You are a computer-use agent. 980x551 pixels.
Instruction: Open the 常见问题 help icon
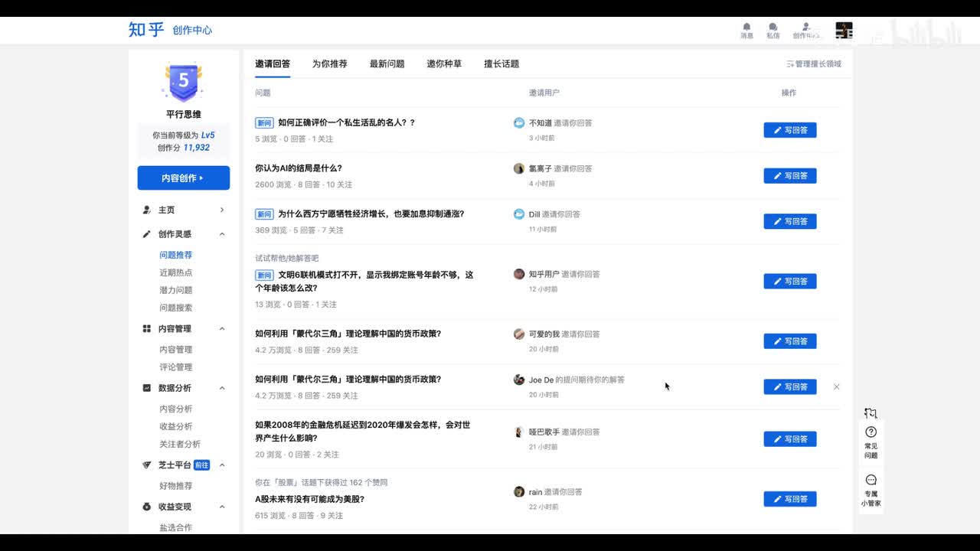click(x=871, y=432)
